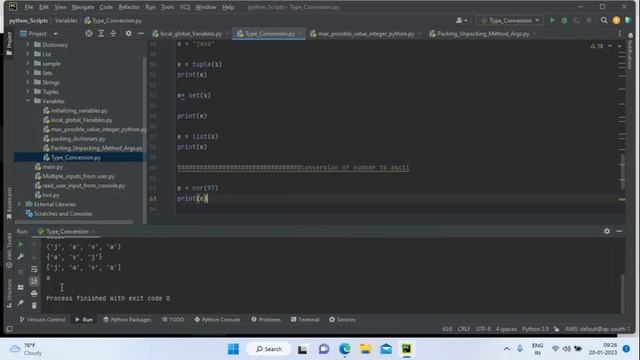Open the Navigate menu
640x360 pixels.
click(x=83, y=7)
